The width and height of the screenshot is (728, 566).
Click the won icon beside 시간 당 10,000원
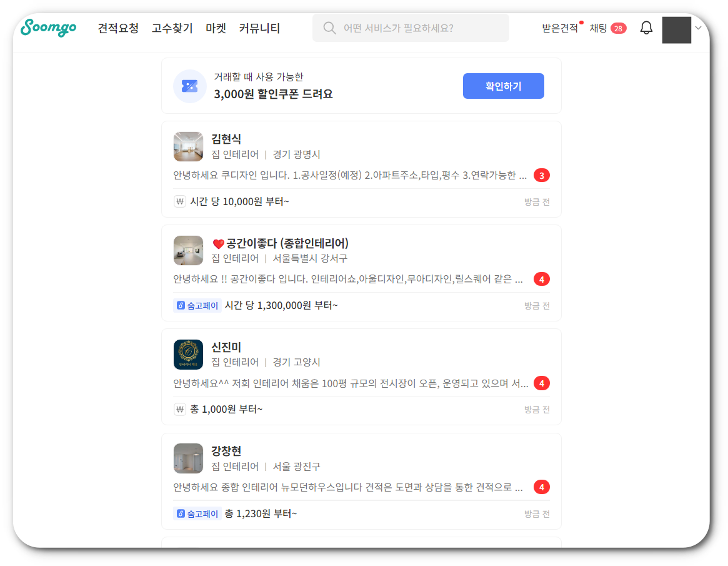[180, 201]
